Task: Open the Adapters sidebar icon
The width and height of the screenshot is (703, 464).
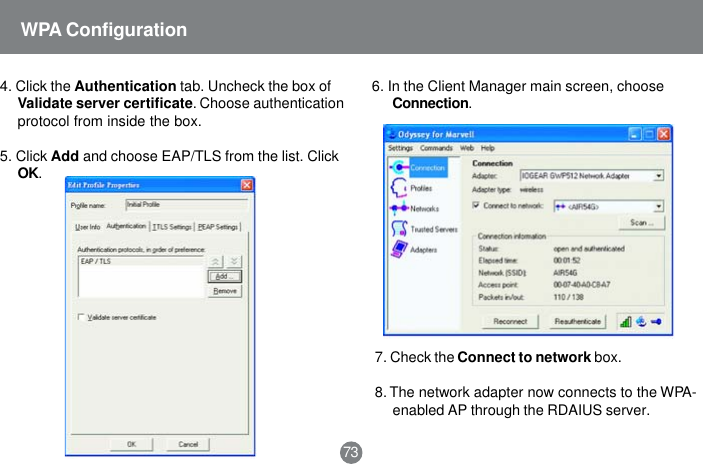Action: pyautogui.click(x=399, y=249)
